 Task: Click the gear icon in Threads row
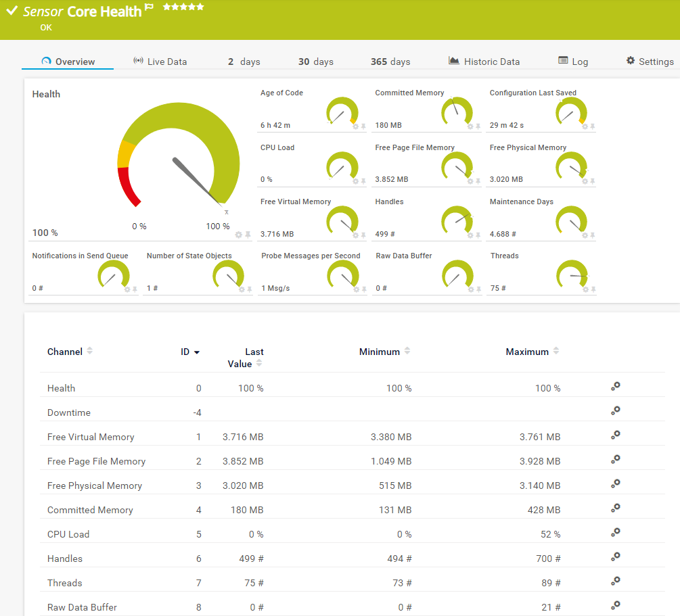coord(615,582)
